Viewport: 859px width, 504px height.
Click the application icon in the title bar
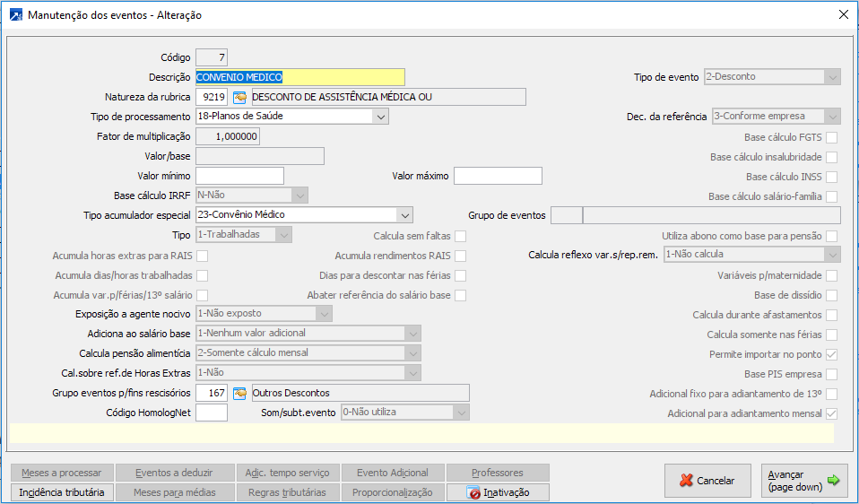16,14
